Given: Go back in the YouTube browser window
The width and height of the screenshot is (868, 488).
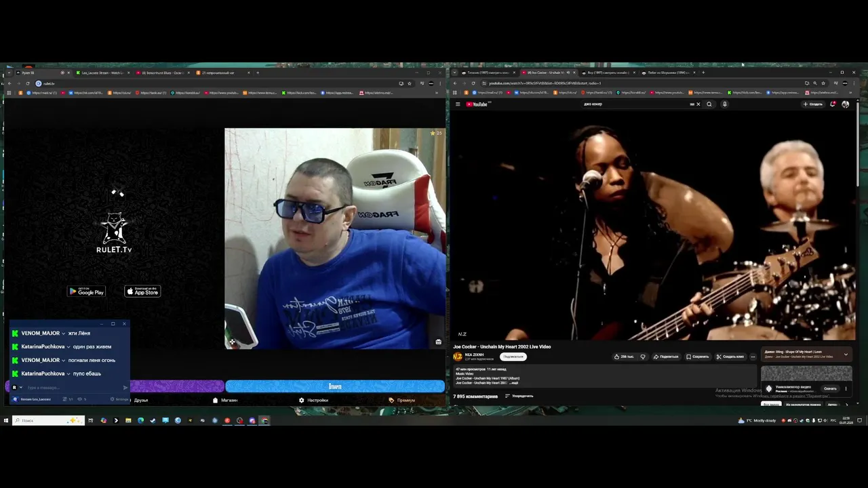Looking at the screenshot, I should coord(455,83).
